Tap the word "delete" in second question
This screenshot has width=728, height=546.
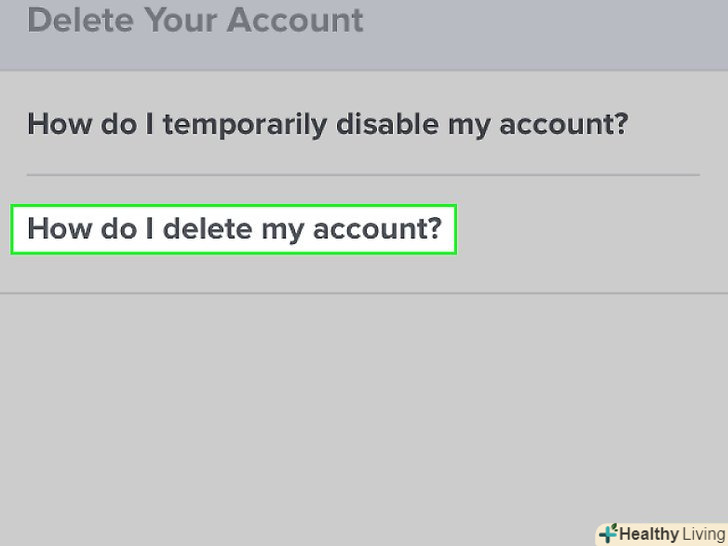tap(207, 229)
